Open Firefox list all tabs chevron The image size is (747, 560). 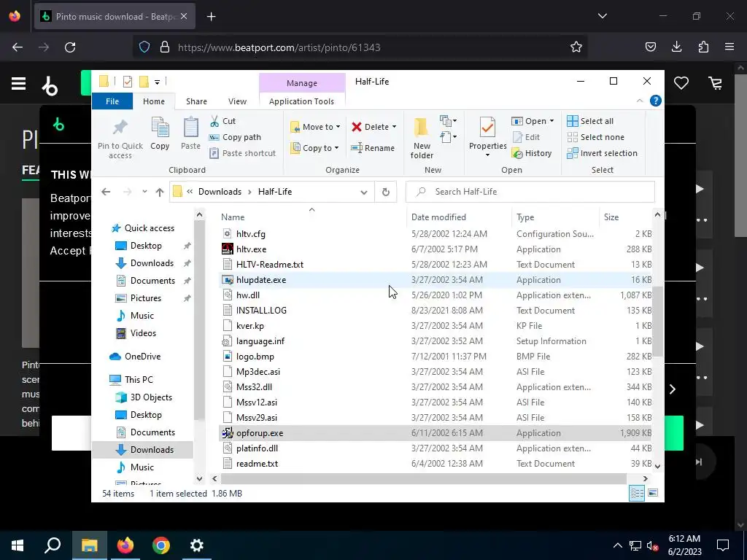click(x=602, y=16)
